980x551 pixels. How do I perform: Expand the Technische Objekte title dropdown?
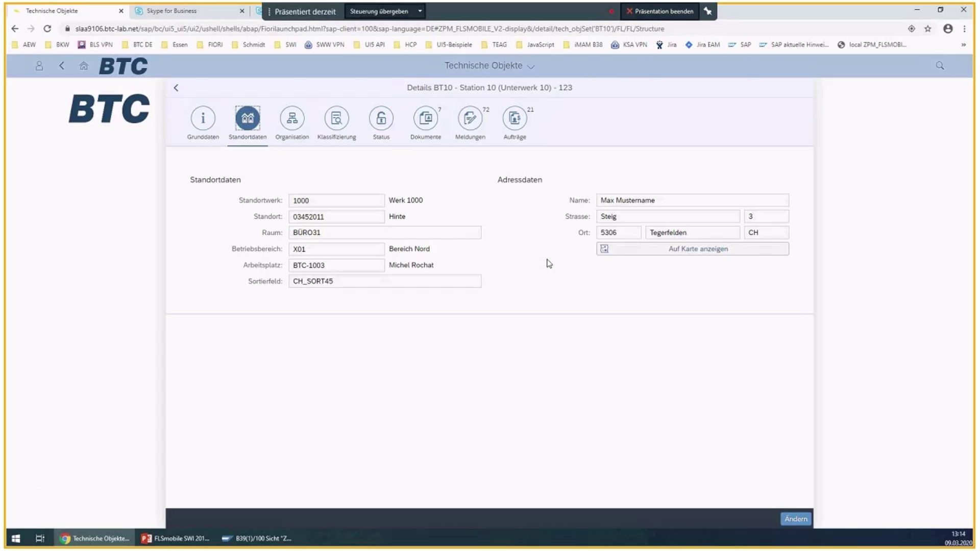pyautogui.click(x=531, y=66)
